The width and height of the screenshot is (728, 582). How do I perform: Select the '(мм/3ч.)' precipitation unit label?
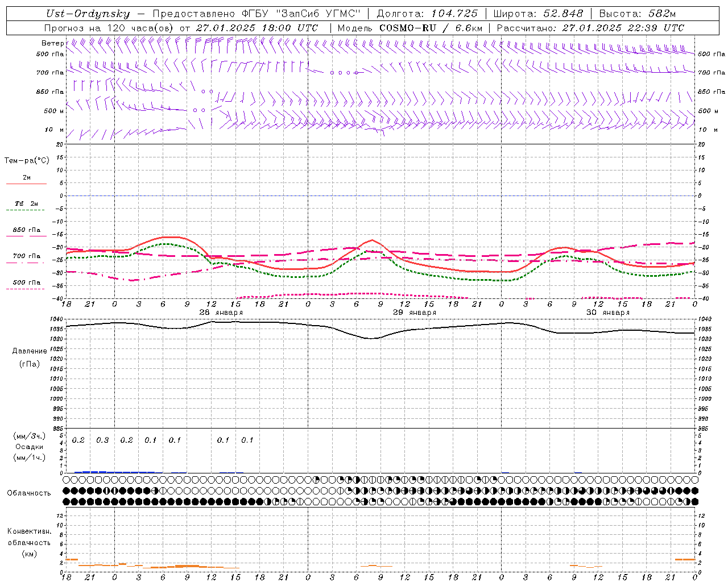pyautogui.click(x=29, y=436)
